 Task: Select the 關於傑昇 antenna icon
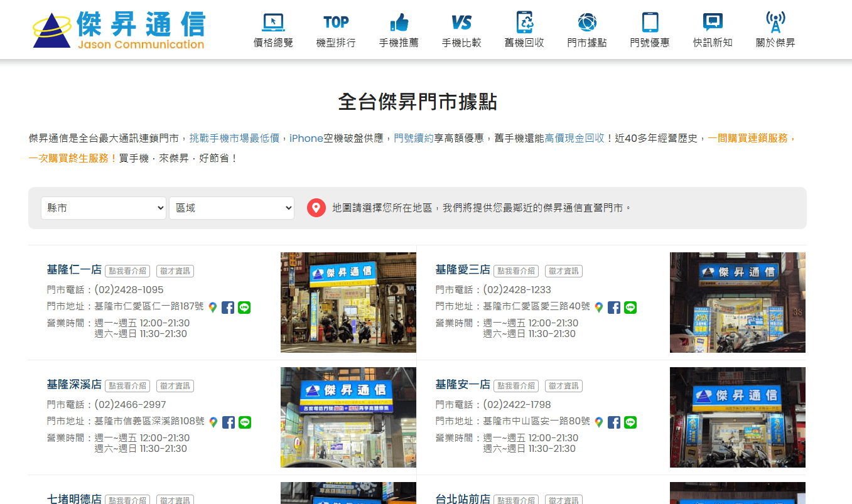click(x=775, y=21)
